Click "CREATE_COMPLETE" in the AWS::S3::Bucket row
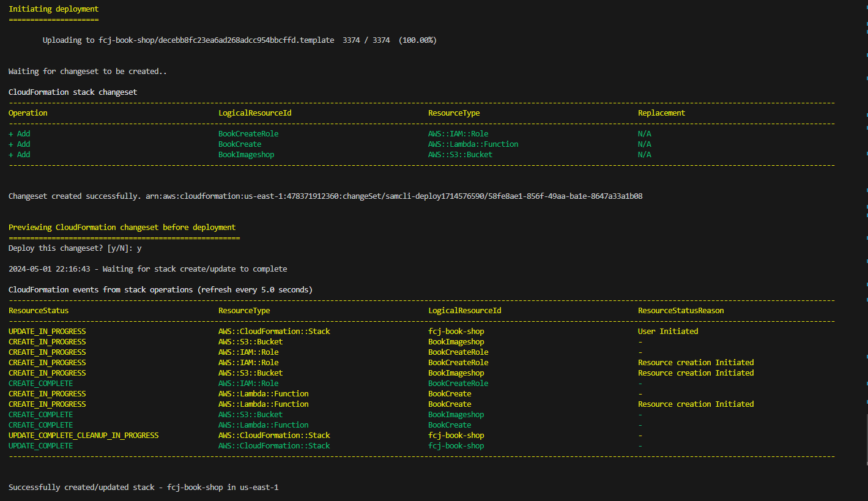Viewport: 868px width, 501px height. 40,415
